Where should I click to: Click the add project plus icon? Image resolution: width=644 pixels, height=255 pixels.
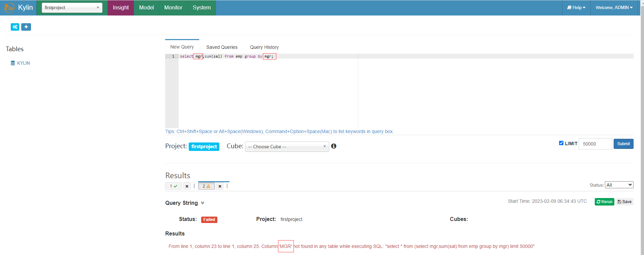[26, 27]
